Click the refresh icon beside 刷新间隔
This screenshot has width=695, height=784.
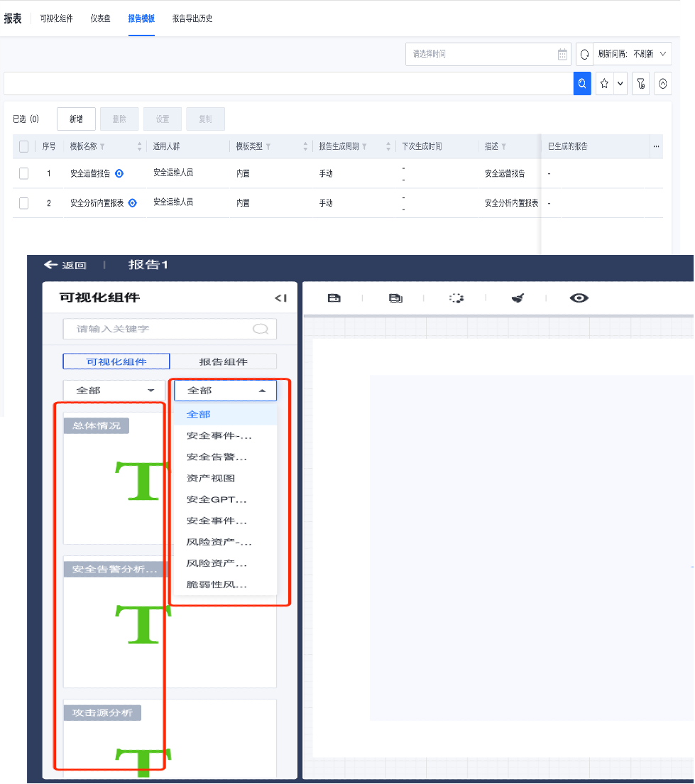pyautogui.click(x=584, y=54)
